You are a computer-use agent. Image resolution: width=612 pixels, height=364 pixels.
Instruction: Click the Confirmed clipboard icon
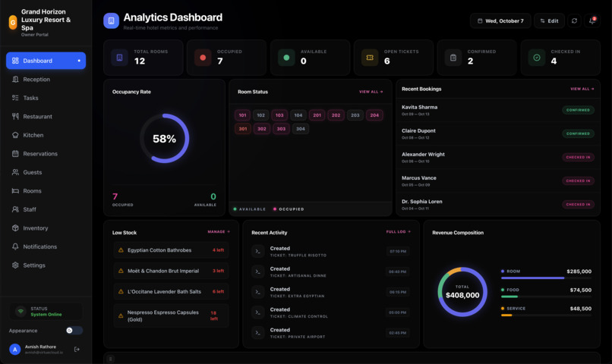point(453,58)
